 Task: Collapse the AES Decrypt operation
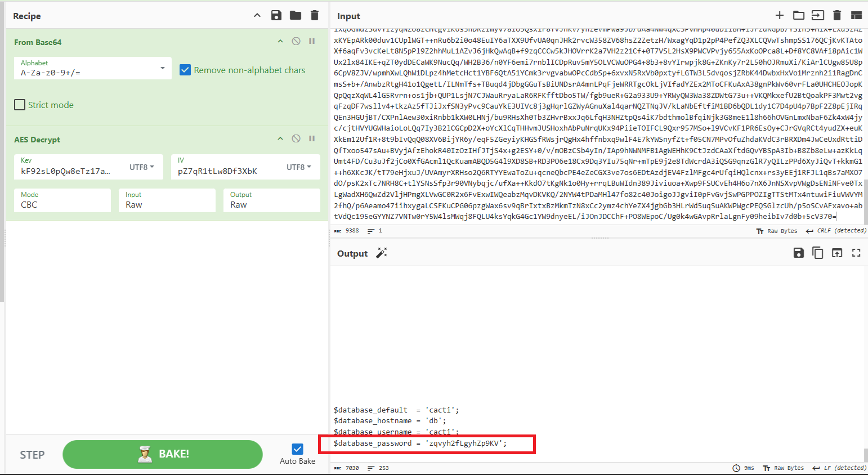[280, 138]
